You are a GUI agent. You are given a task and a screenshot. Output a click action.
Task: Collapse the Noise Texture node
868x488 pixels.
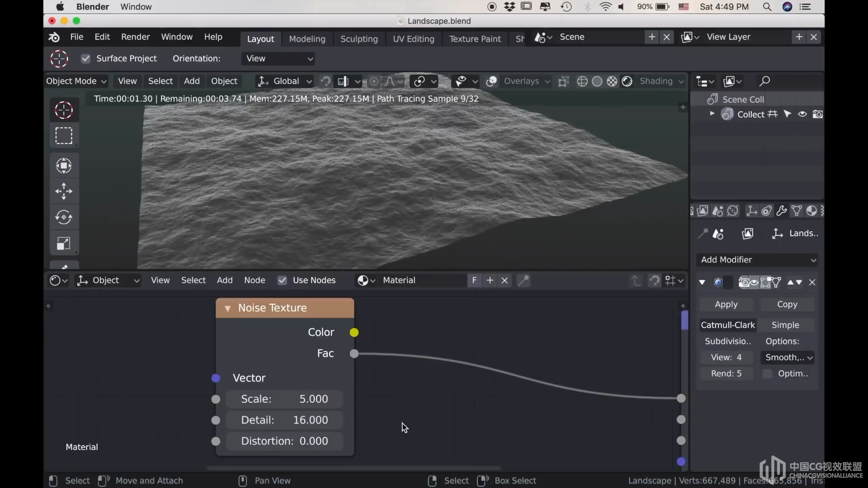pos(227,308)
